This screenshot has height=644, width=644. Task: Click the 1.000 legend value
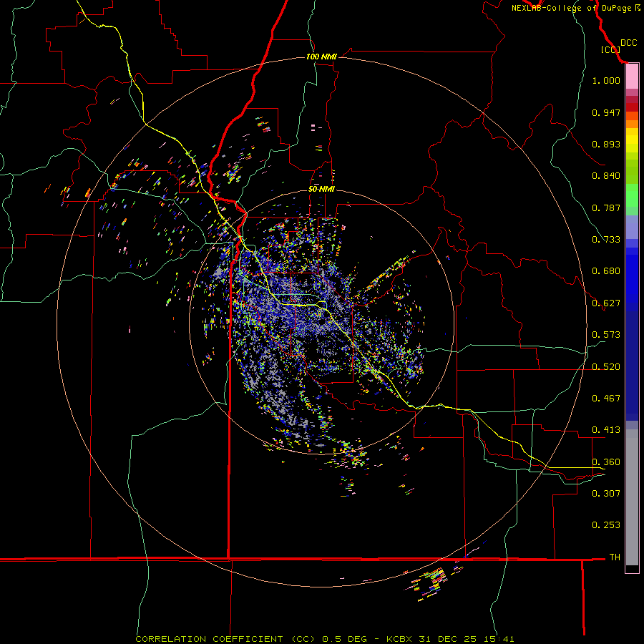606,80
